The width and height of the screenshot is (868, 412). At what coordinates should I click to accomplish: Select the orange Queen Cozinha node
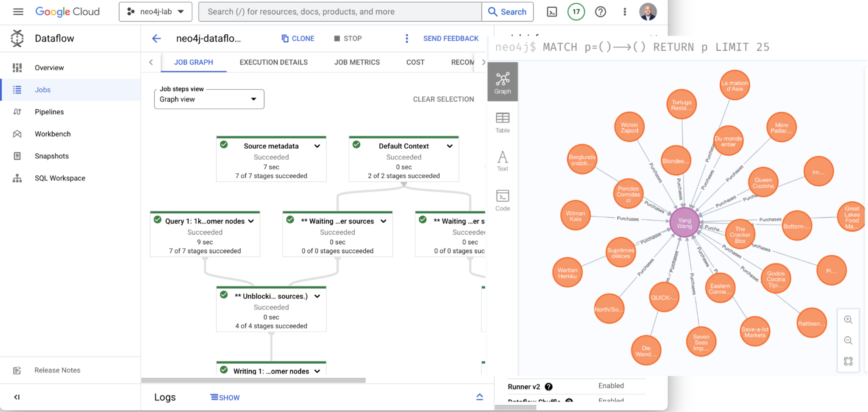[763, 182]
